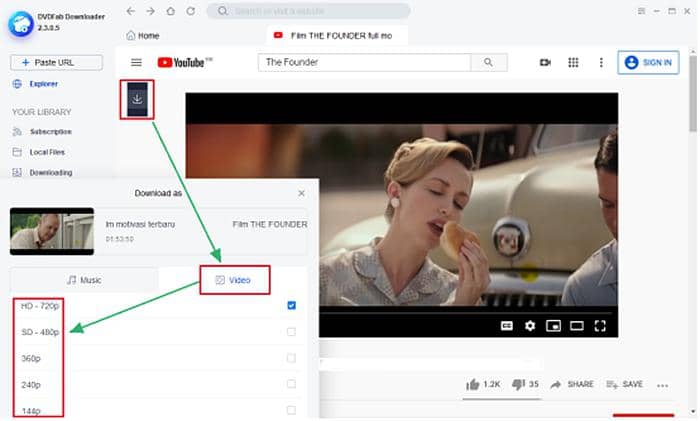Open the Downloading list

(42, 173)
